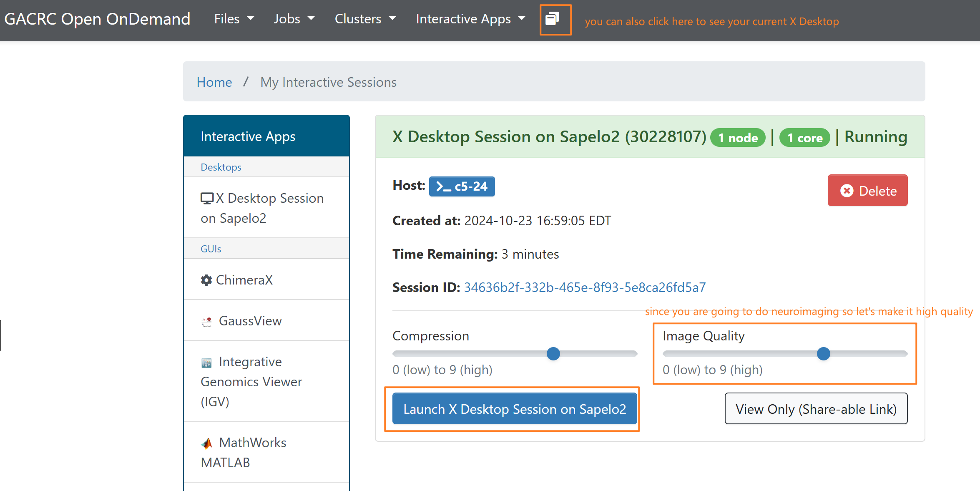Expand the Jobs dropdown menu

coord(294,19)
